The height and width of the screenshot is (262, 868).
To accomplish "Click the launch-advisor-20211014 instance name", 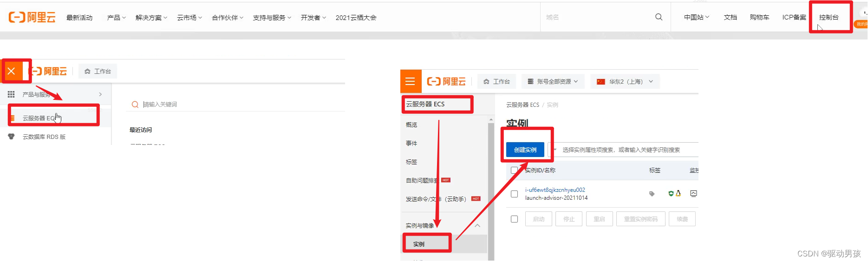I will (x=556, y=198).
